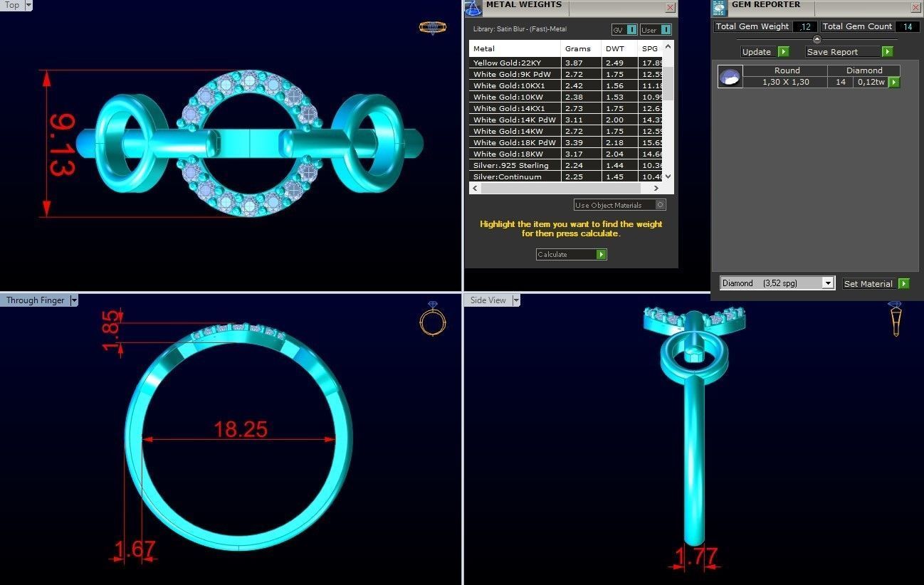Select the Yellow Gold:22KY row
Screen dimensions: 924x585
click(566, 63)
